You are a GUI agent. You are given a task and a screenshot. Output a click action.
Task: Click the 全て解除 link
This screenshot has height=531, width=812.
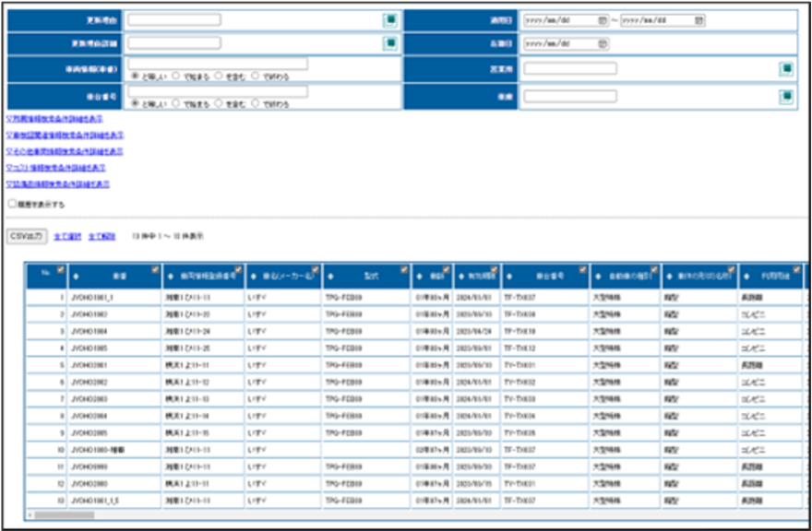click(x=101, y=237)
